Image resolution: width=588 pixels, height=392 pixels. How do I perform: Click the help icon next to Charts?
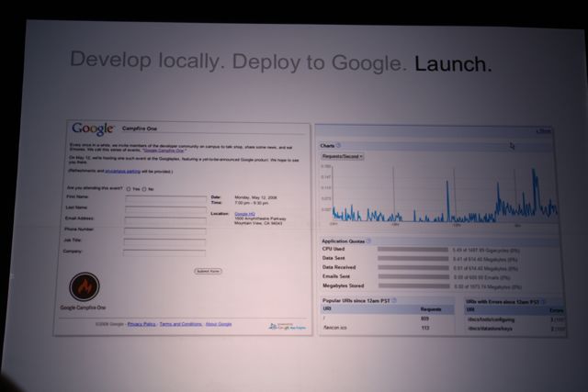tap(338, 145)
